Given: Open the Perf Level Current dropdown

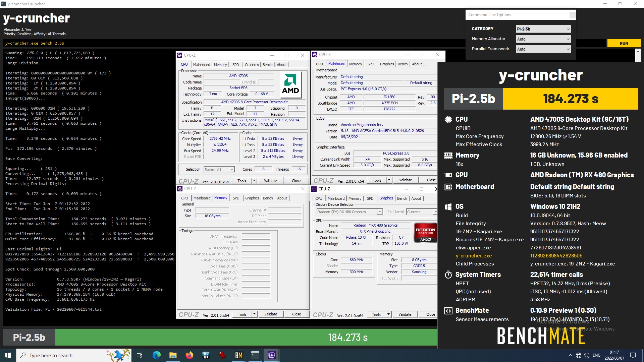Looking at the screenshot, I should click(x=422, y=212).
